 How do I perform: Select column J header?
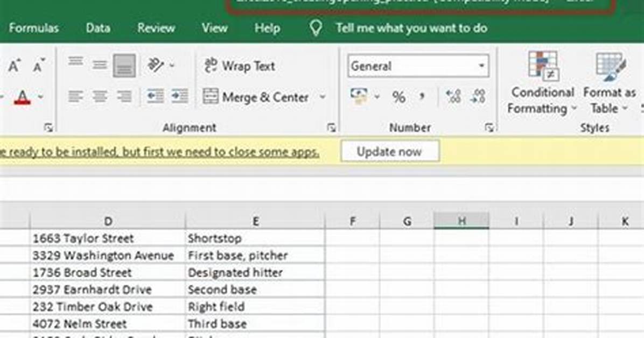[x=571, y=221]
